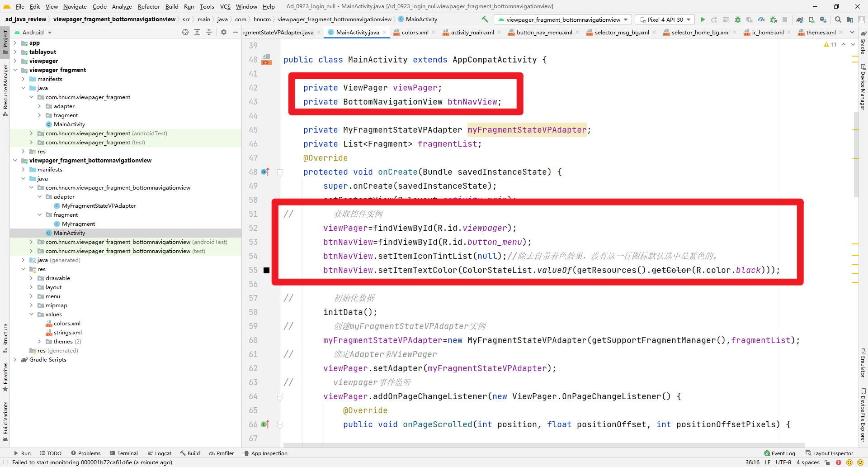Switch to button_nav_menu.xml editor tab
The width and height of the screenshot is (868, 467).
[x=544, y=32]
